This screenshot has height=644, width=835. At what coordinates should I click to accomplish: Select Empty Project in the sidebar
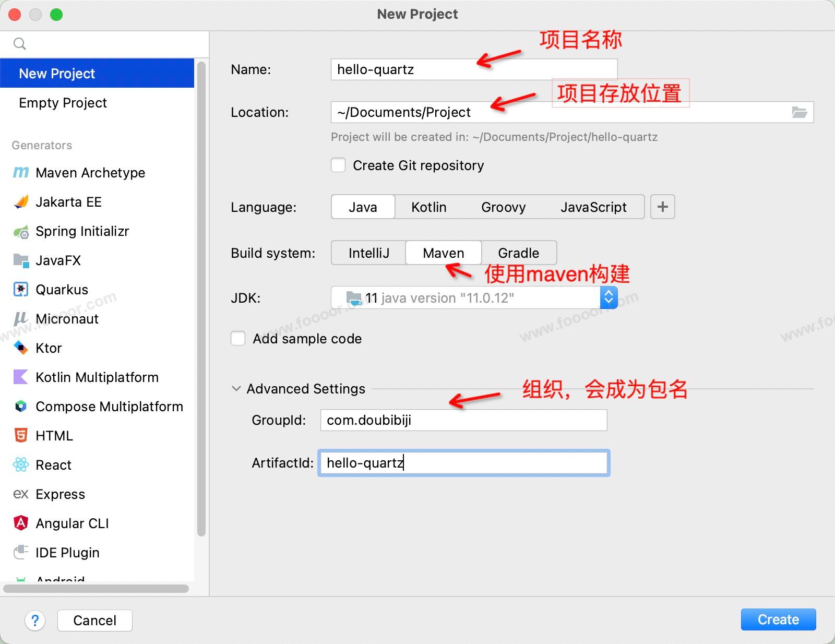[x=63, y=103]
